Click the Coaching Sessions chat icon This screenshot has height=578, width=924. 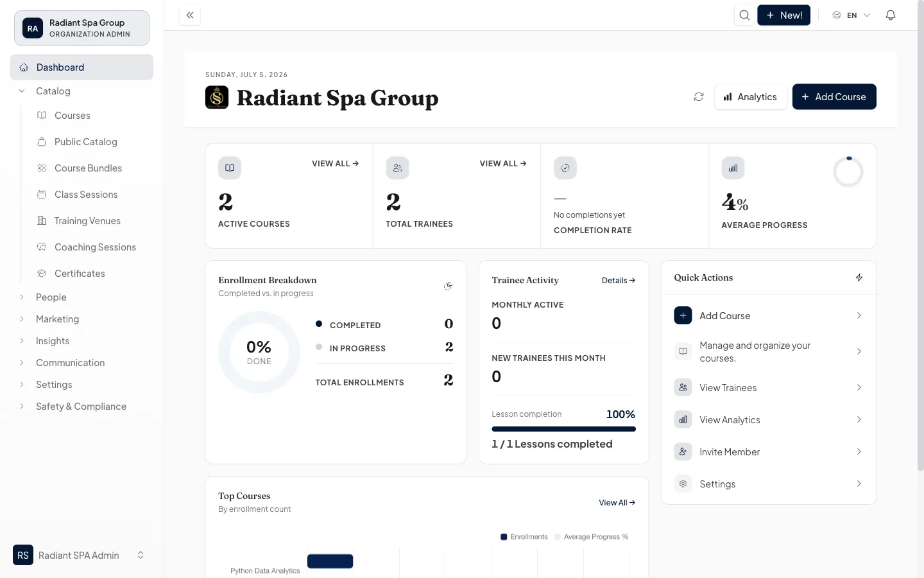click(x=42, y=247)
